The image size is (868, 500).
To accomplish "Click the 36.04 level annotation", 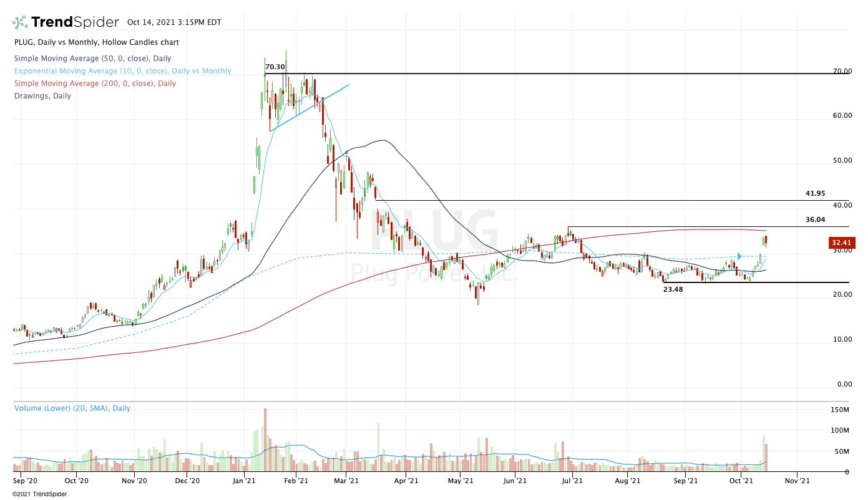I will pos(816,219).
